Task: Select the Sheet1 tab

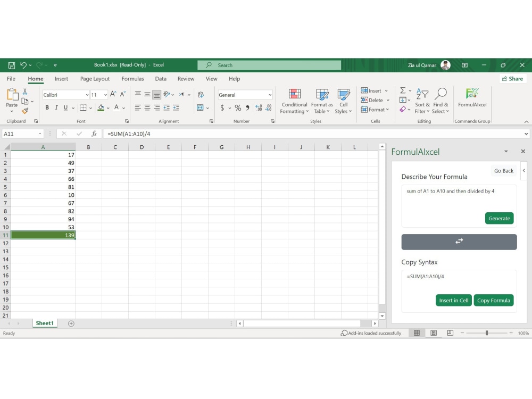Action: pyautogui.click(x=45, y=323)
